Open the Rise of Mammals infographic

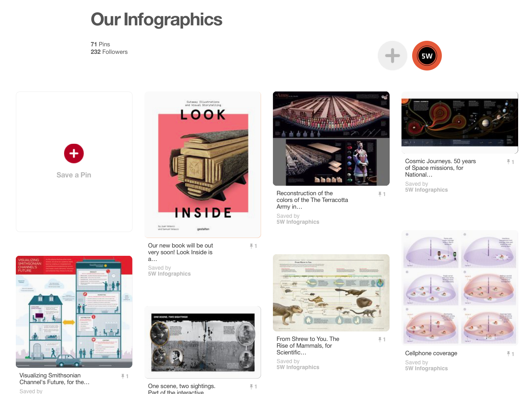(x=331, y=293)
